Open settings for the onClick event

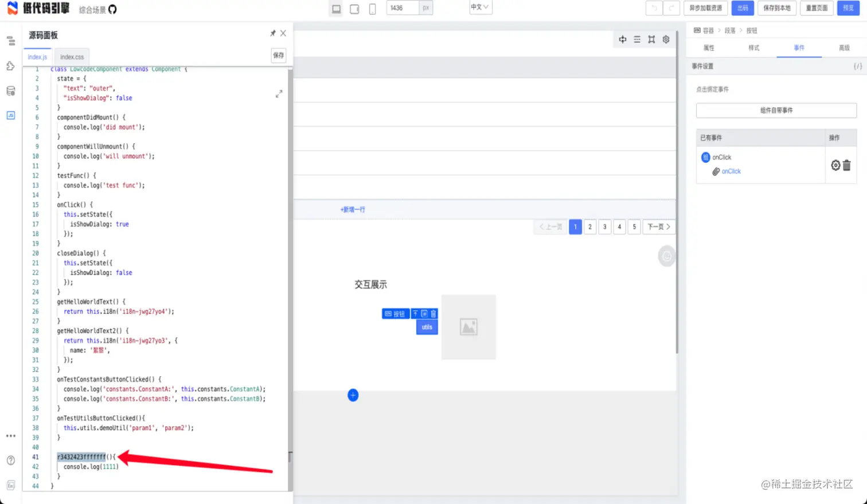835,165
